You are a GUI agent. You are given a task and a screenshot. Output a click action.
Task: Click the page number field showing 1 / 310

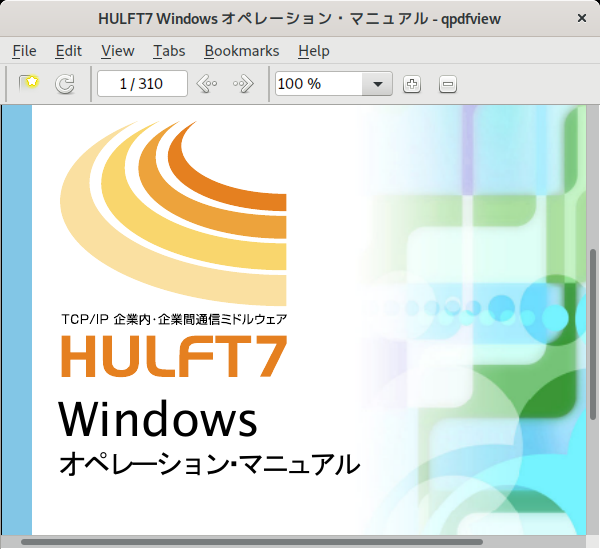[x=142, y=83]
